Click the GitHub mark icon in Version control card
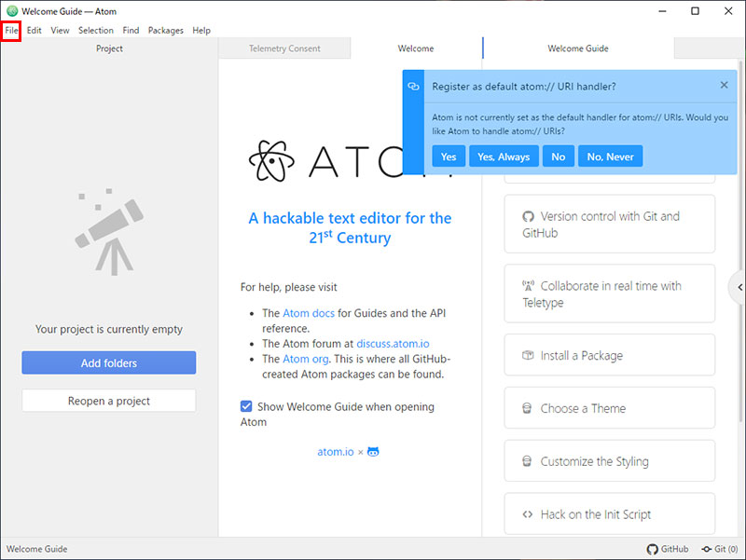Viewport: 746px width, 560px height. [528, 217]
